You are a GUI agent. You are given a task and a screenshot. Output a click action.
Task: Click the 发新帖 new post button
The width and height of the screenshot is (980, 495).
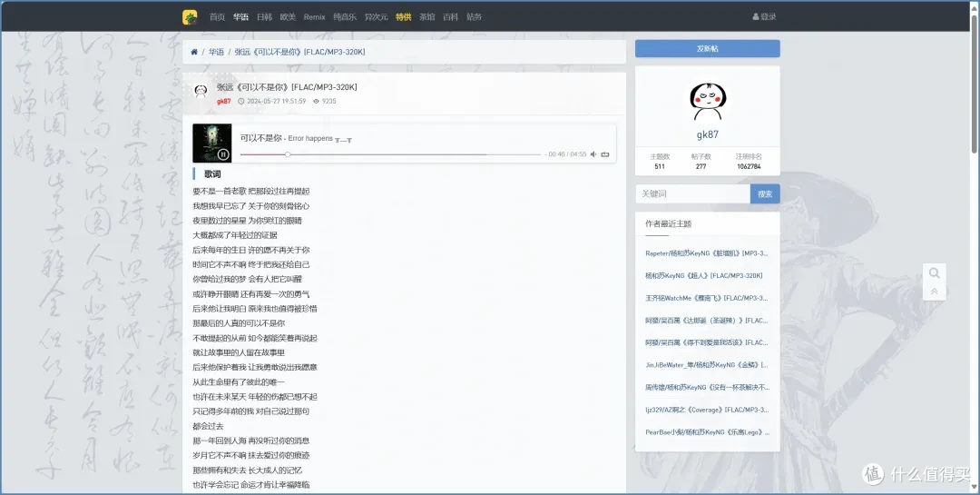click(x=708, y=49)
